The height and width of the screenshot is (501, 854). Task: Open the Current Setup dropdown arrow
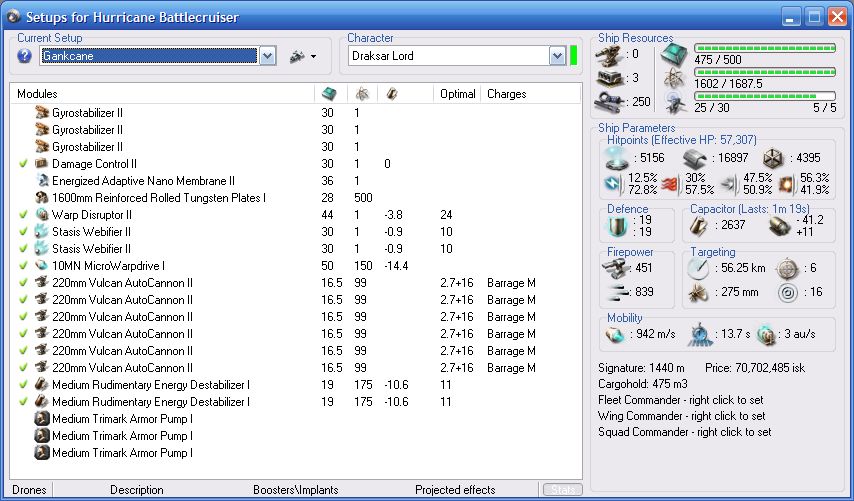pyautogui.click(x=267, y=56)
